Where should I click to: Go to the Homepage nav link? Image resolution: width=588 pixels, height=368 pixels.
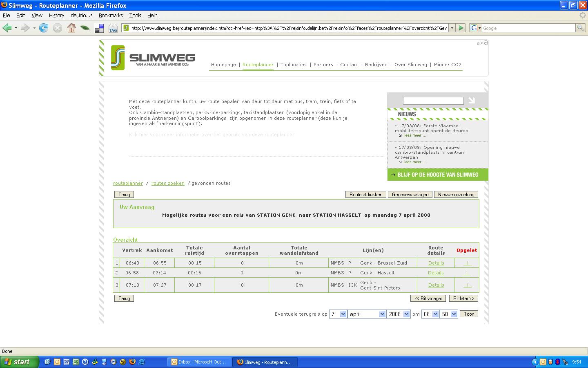(223, 65)
